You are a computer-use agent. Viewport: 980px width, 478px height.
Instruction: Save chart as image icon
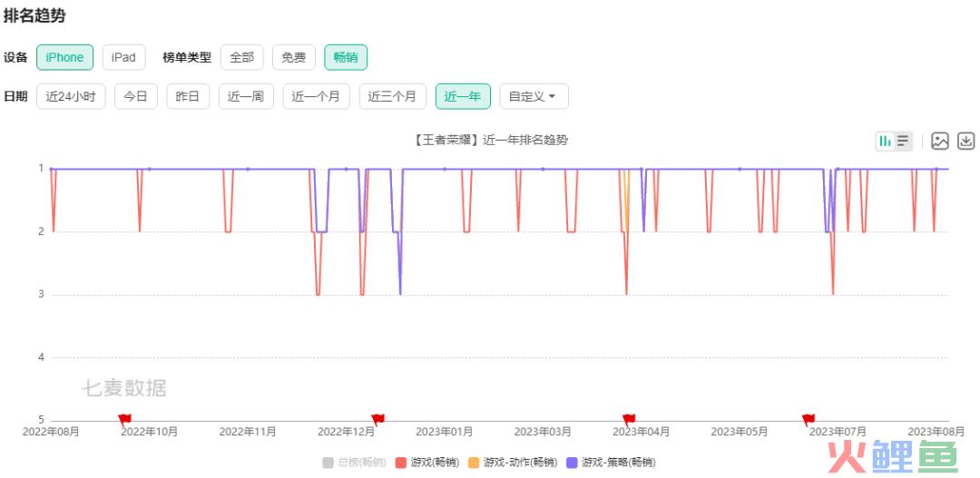pos(940,141)
